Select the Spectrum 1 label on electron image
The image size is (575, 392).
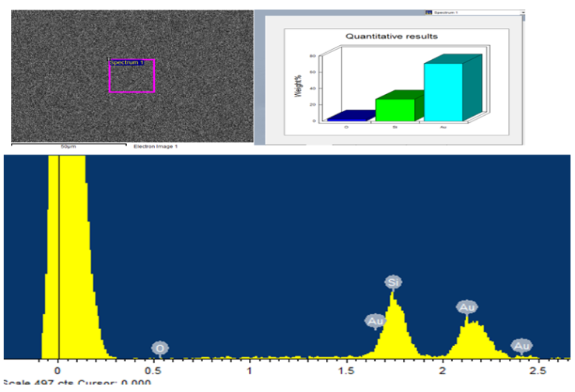pyautogui.click(x=126, y=62)
